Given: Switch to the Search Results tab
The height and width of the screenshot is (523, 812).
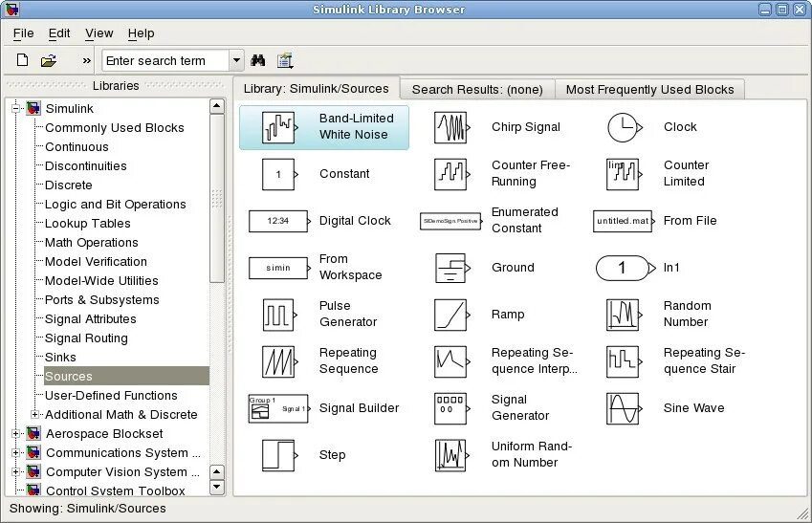Looking at the screenshot, I should tap(477, 90).
